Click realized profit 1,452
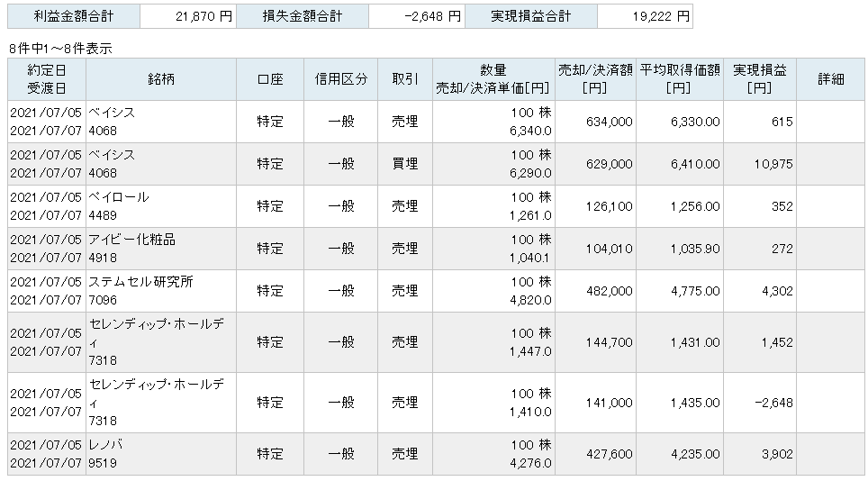 click(x=760, y=342)
